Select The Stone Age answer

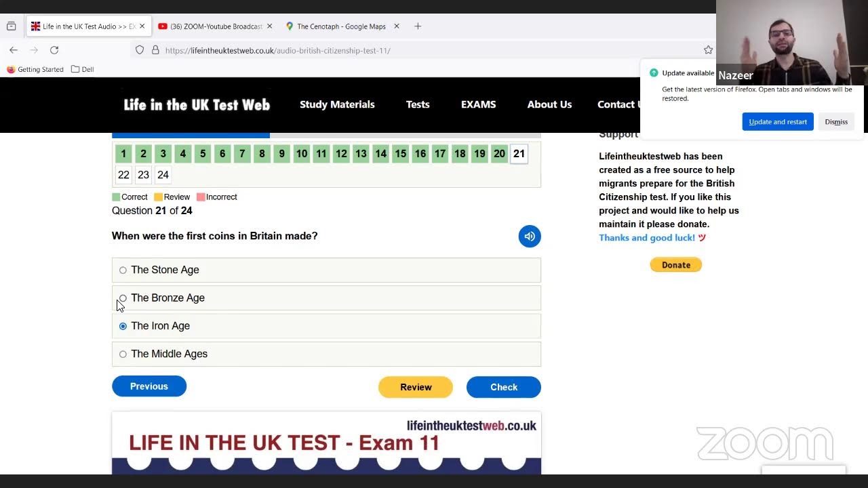(326, 270)
